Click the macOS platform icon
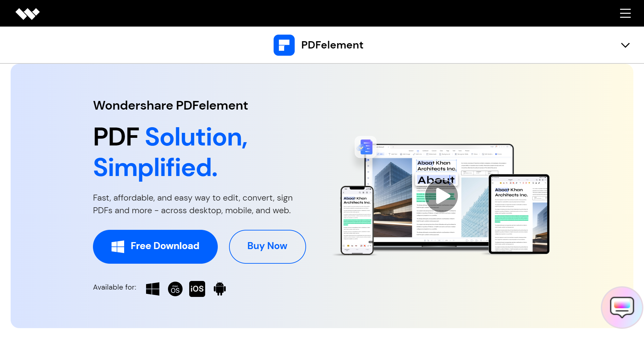Image resolution: width=644 pixels, height=362 pixels. tap(175, 289)
